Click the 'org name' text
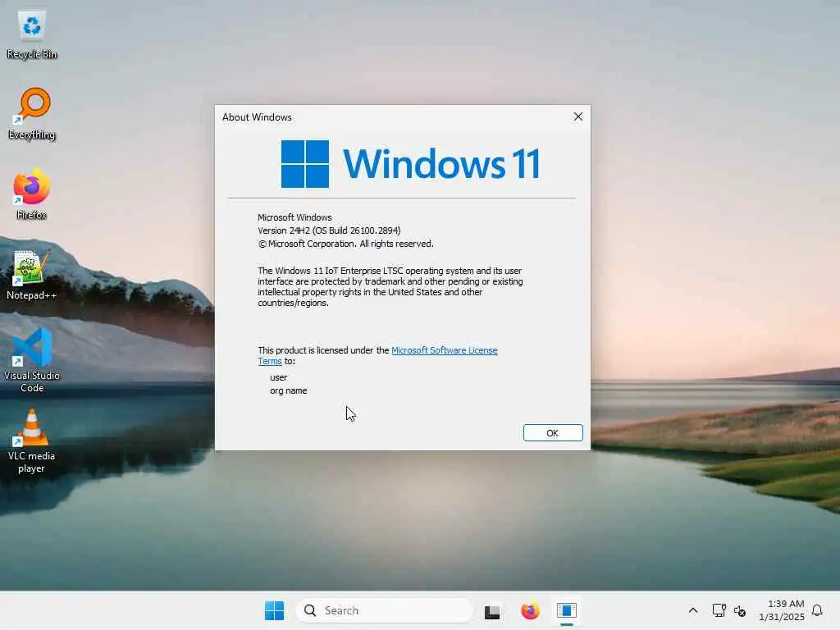The height and width of the screenshot is (630, 840). coord(288,391)
